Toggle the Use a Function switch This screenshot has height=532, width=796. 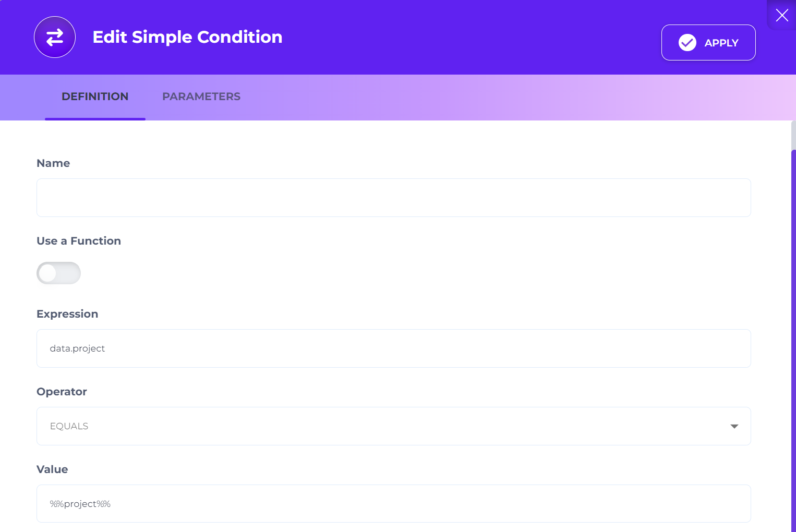58,273
